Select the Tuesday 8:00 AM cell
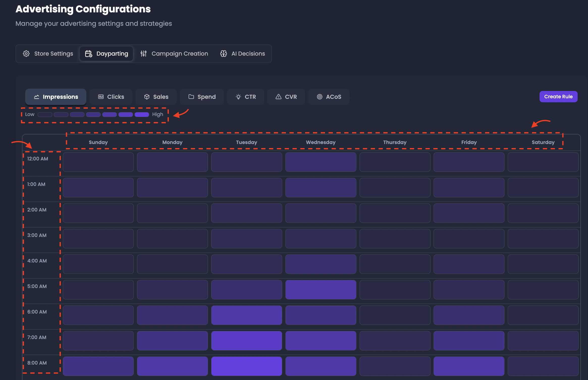This screenshot has height=380, width=588. coord(247,366)
